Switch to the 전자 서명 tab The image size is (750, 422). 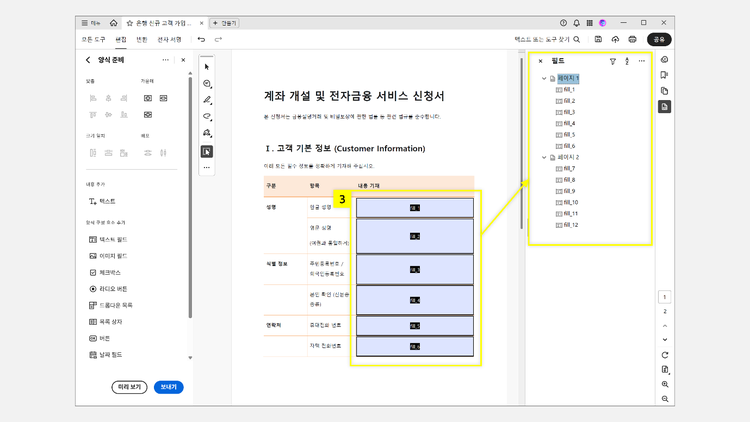click(x=169, y=40)
